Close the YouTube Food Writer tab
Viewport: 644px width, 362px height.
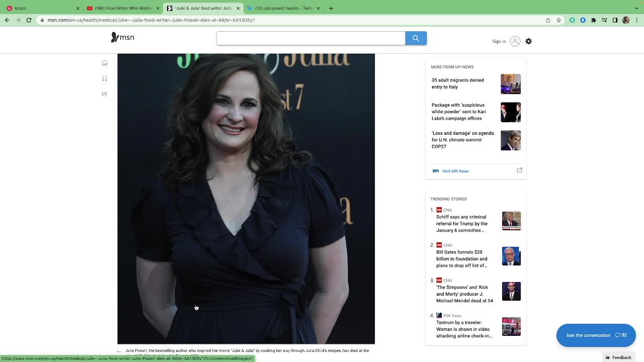158,9
